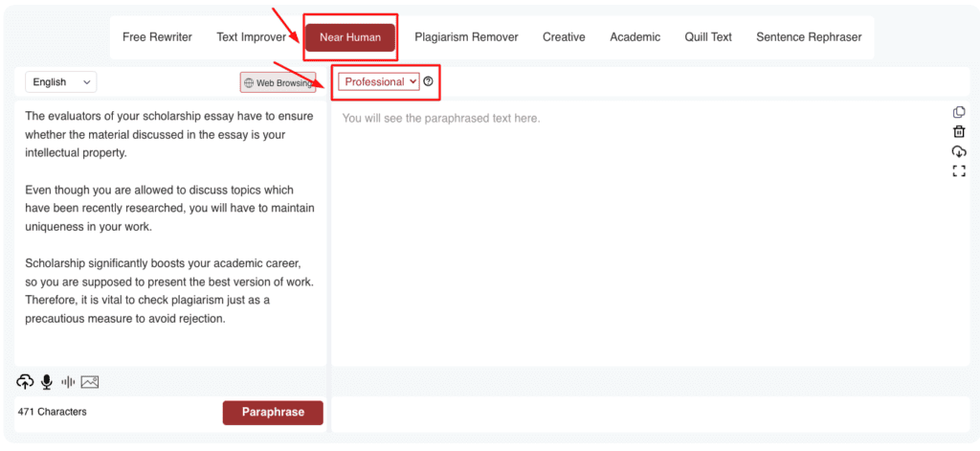Switch to the Text Improver tab
980x451 pixels.
tap(252, 37)
